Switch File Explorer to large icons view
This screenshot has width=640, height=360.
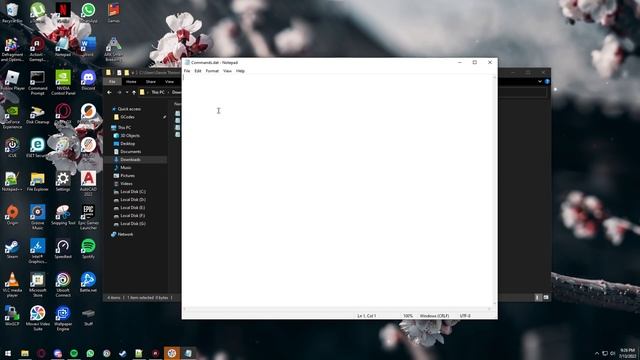[x=546, y=298]
